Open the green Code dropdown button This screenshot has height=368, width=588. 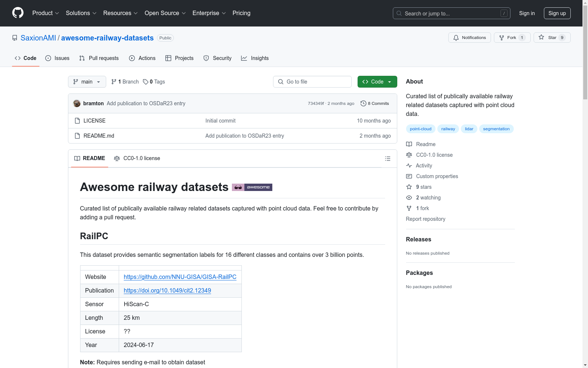[377, 82]
